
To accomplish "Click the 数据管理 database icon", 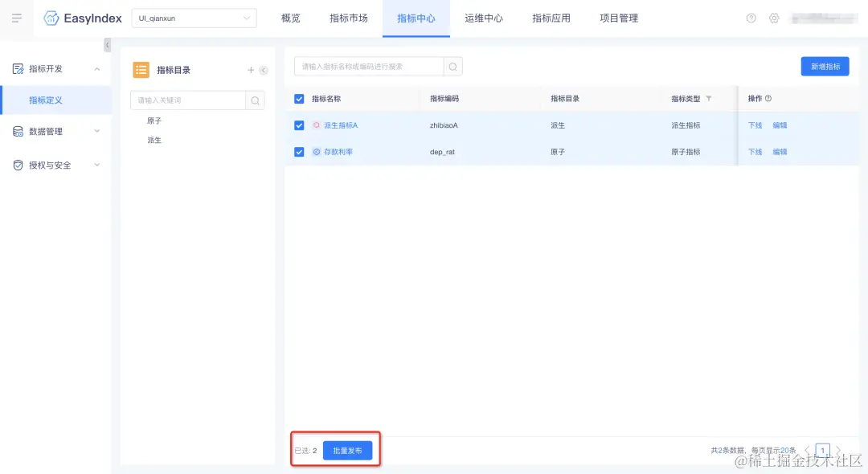I will tap(18, 131).
